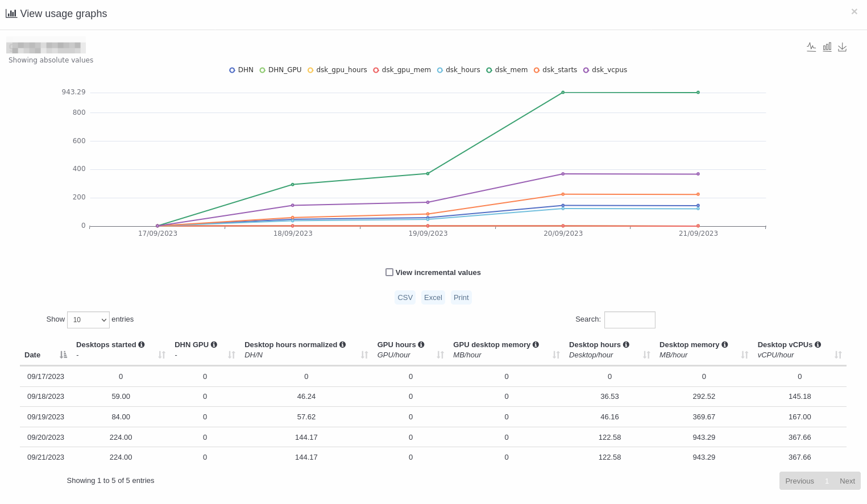Switch chart to bar view icon

827,47
